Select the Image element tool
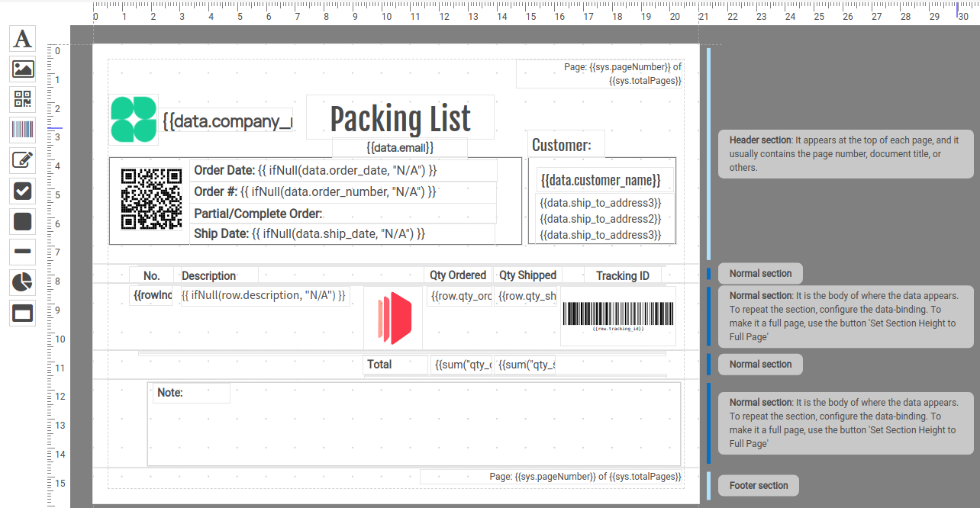This screenshot has width=980, height=508. point(23,69)
